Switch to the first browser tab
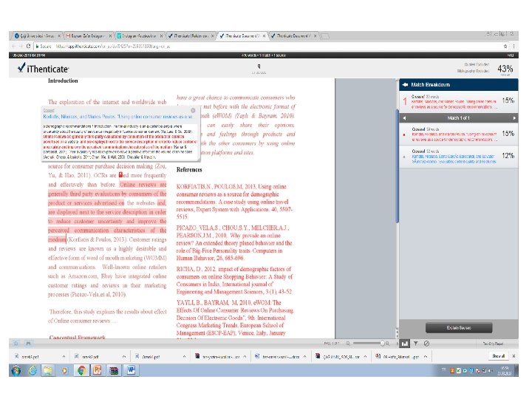This screenshot has width=532, height=399. [35, 35]
